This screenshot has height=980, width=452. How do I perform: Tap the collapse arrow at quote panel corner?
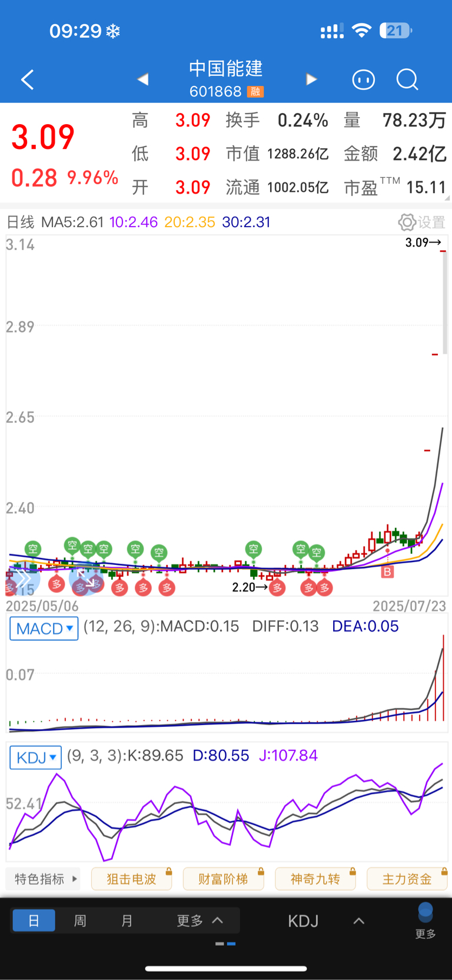coord(447,198)
